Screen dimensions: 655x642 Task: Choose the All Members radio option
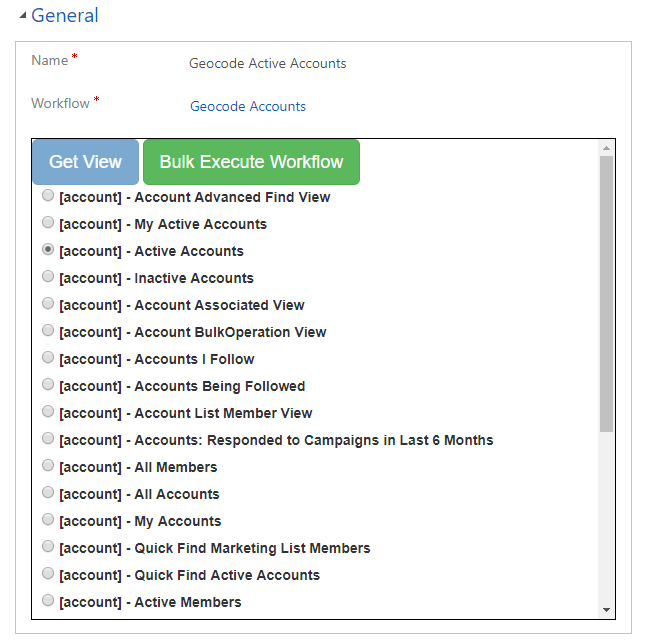click(x=48, y=467)
